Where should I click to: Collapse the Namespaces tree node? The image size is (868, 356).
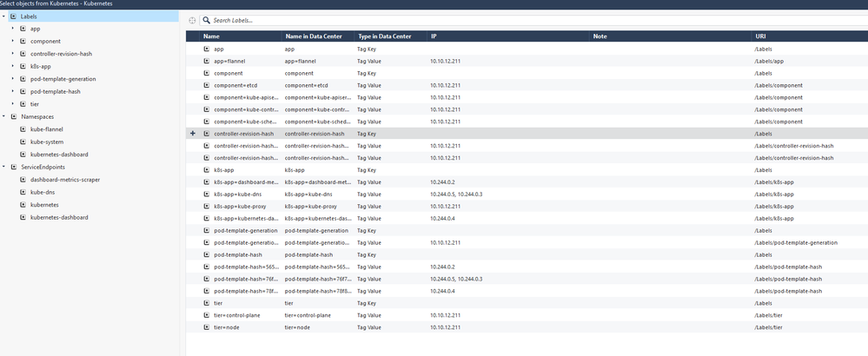3,116
